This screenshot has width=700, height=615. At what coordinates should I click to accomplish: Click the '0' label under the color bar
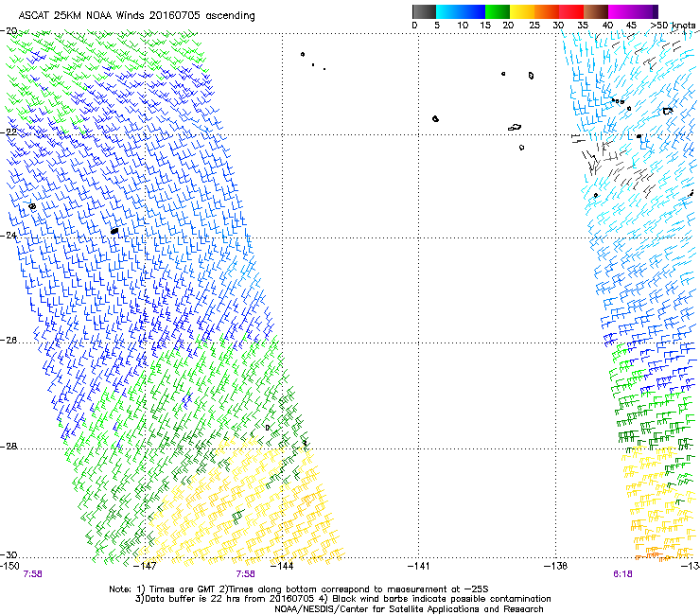(414, 26)
